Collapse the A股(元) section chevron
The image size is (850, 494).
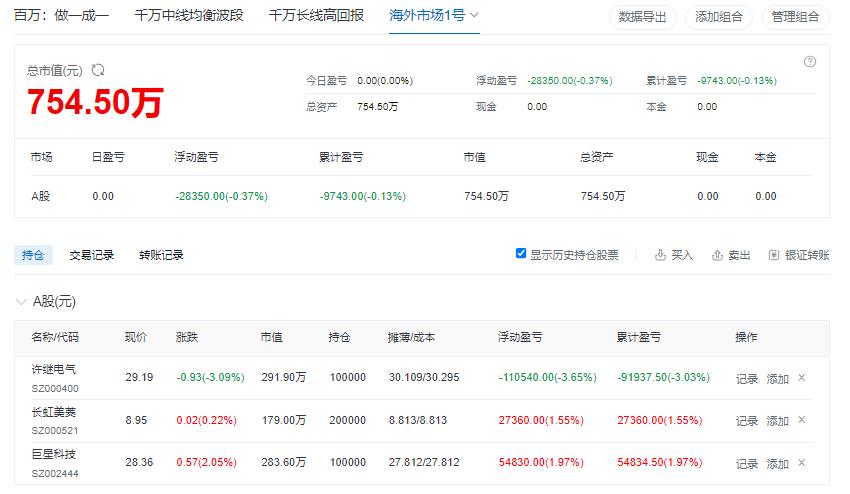coord(21,301)
